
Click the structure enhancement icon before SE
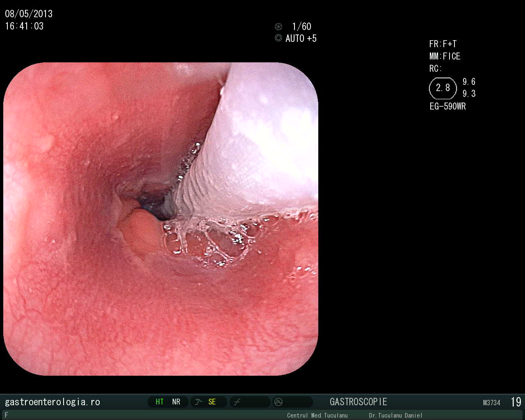click(x=199, y=402)
